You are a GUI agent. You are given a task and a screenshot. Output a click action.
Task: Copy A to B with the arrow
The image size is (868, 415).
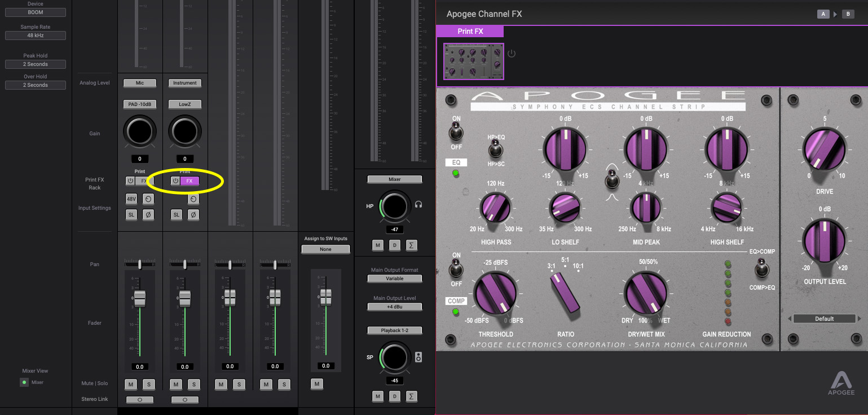836,14
